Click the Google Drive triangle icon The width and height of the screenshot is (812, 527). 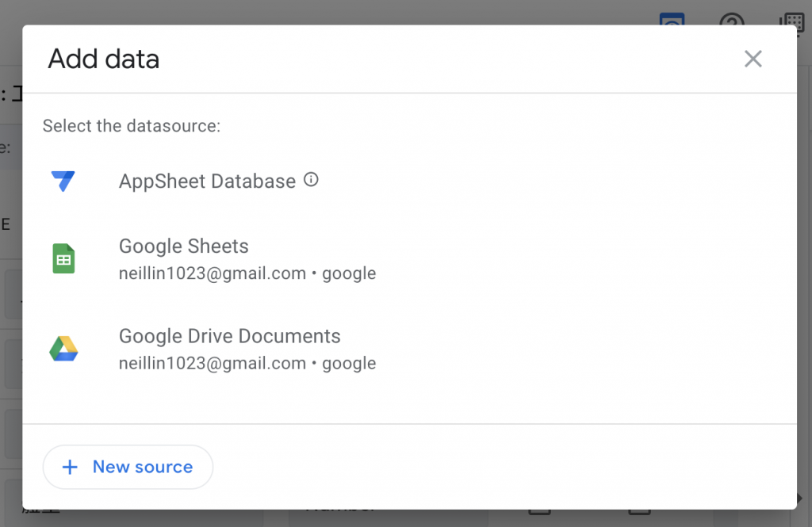63,349
